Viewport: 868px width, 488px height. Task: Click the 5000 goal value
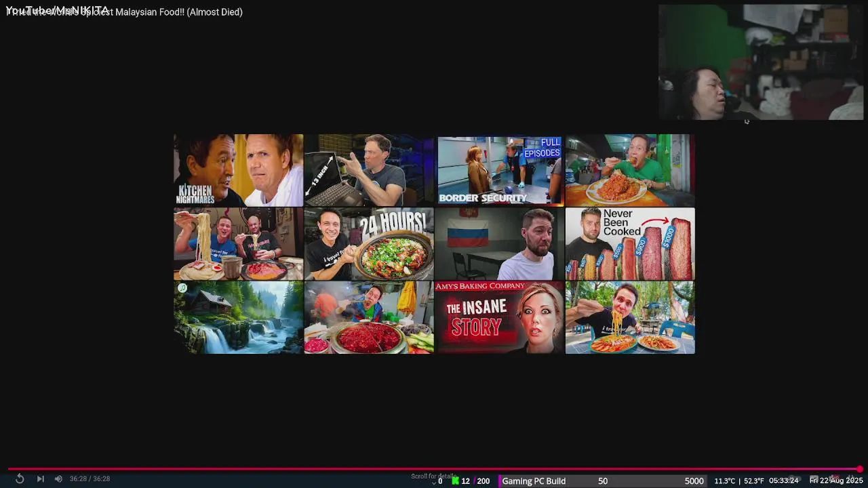[694, 481]
